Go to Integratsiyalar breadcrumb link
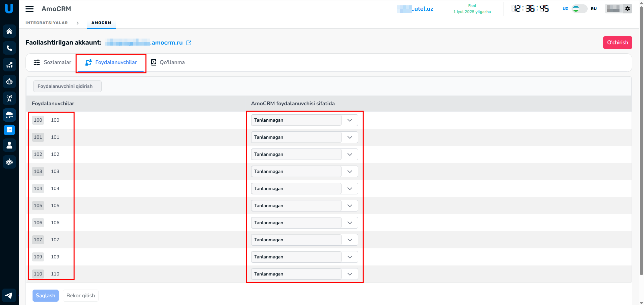 [x=47, y=23]
